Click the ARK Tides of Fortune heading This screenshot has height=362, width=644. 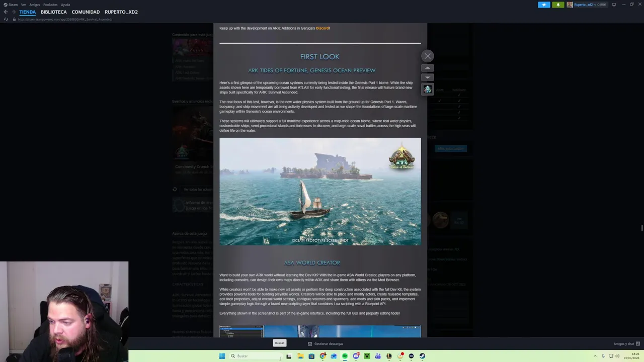coord(311,70)
